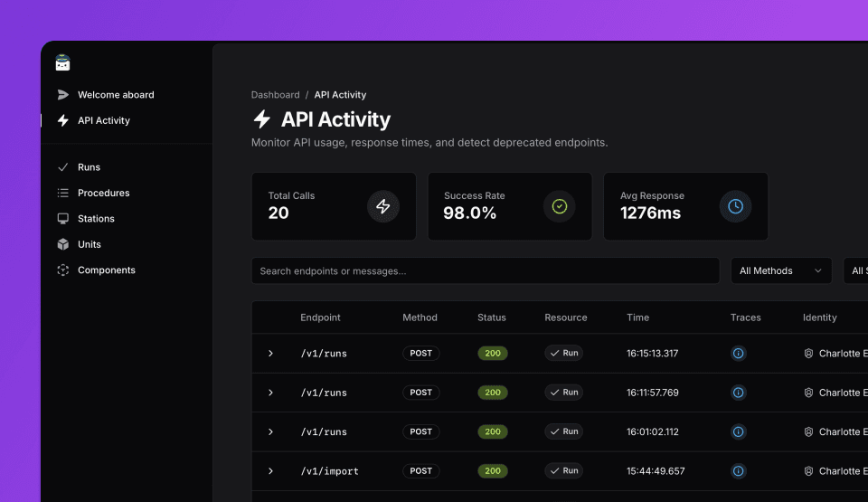Open trace info for the 16:15:13.317 request
The image size is (868, 502).
point(738,354)
